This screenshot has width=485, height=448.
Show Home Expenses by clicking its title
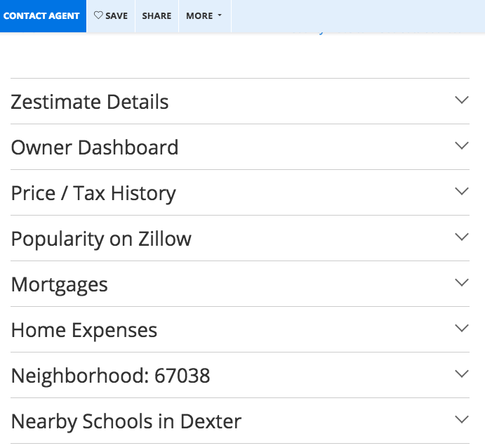point(84,330)
